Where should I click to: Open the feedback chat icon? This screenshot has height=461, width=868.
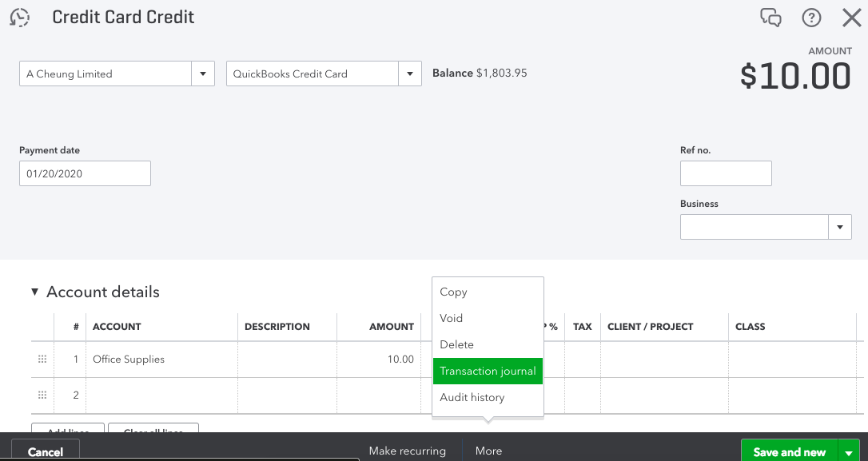(x=770, y=18)
